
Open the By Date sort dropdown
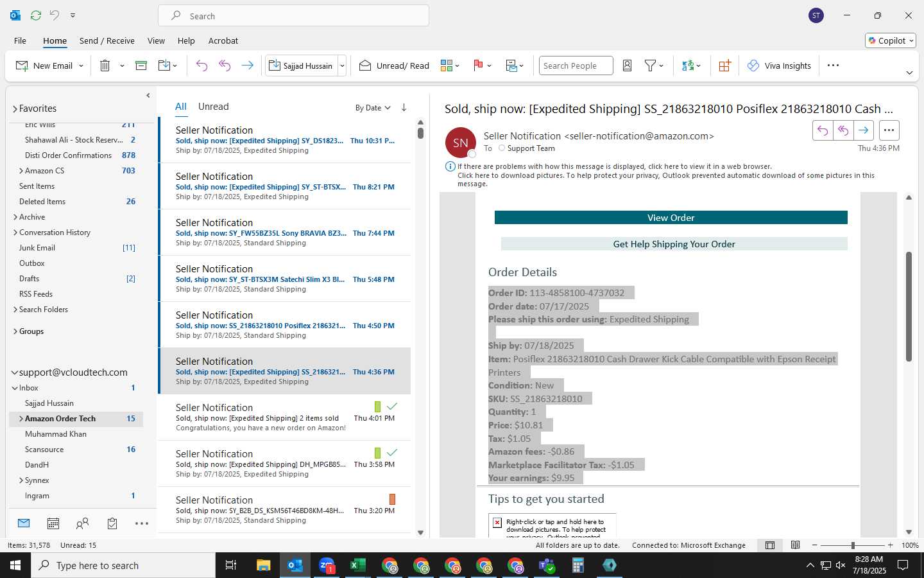(373, 107)
